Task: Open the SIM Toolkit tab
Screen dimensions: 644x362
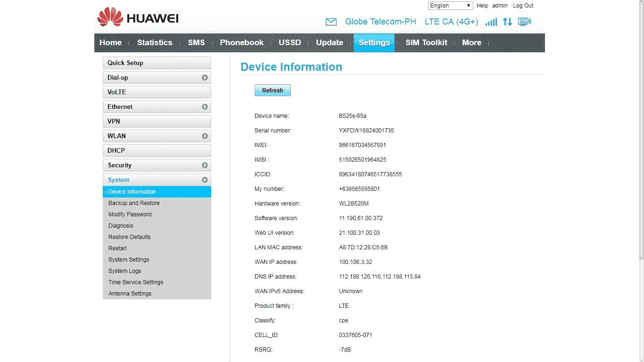Action: tap(426, 42)
